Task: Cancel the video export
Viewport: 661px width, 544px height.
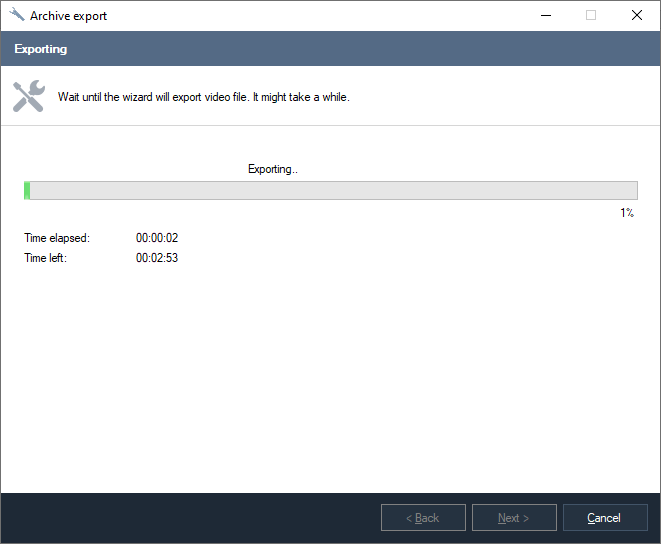Action: (604, 518)
